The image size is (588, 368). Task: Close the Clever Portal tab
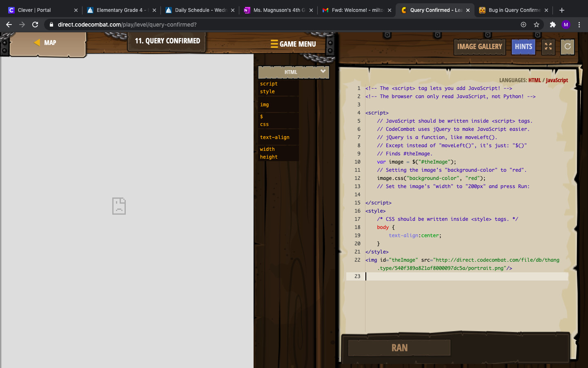(x=76, y=10)
